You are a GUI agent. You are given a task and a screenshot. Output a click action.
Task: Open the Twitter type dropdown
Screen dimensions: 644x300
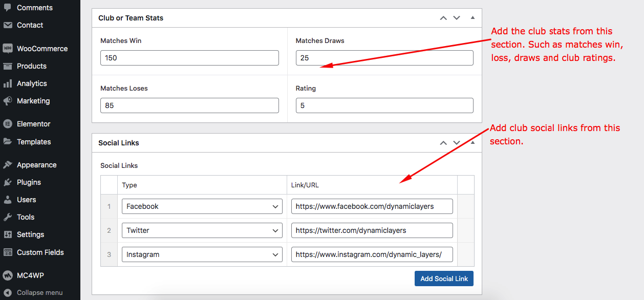click(x=202, y=230)
